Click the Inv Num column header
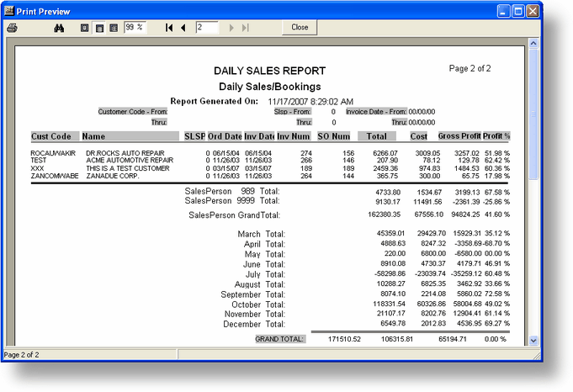573x392 pixels. (x=294, y=136)
